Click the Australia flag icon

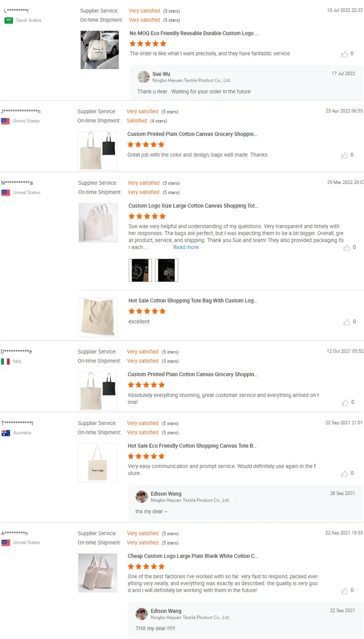(5, 433)
